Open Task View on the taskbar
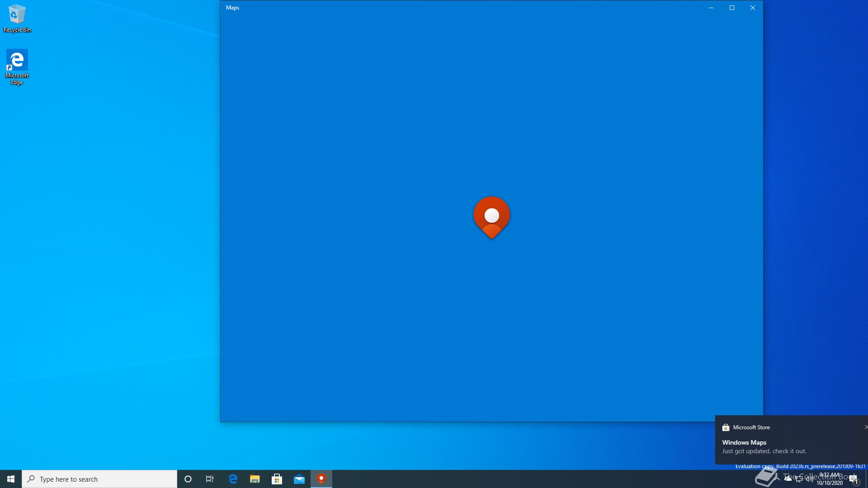This screenshot has width=868, height=488. pyautogui.click(x=210, y=479)
